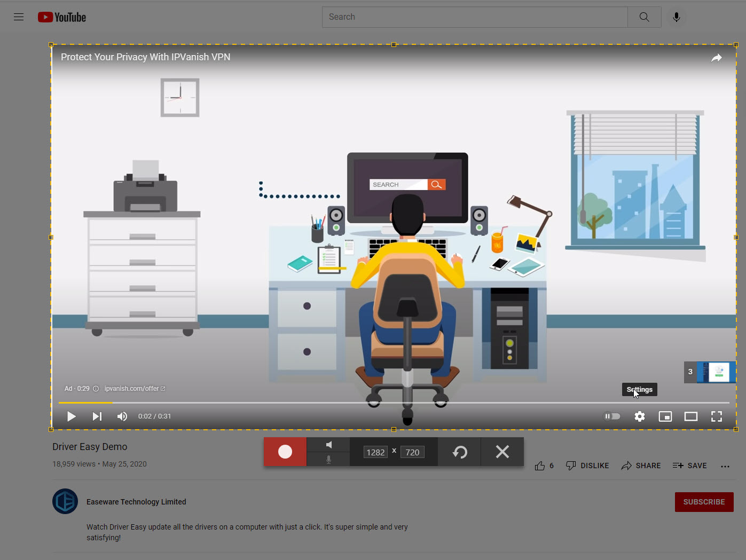
Task: Skip to the next video
Action: tap(97, 416)
